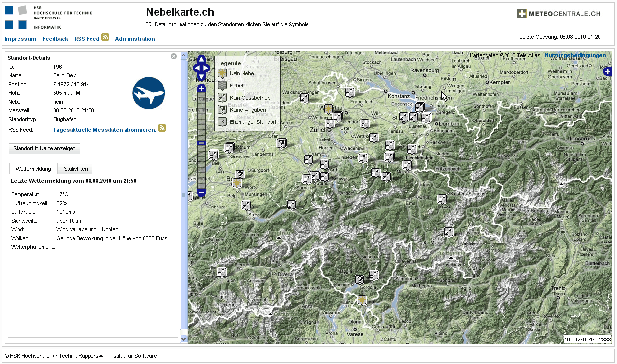Open the Administration link
Image resolution: width=617 pixels, height=364 pixels.
tap(135, 39)
